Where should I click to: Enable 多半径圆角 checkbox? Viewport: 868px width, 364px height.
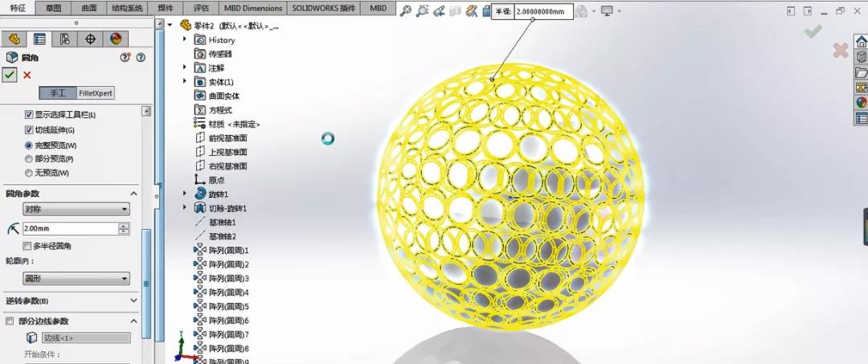(x=27, y=246)
